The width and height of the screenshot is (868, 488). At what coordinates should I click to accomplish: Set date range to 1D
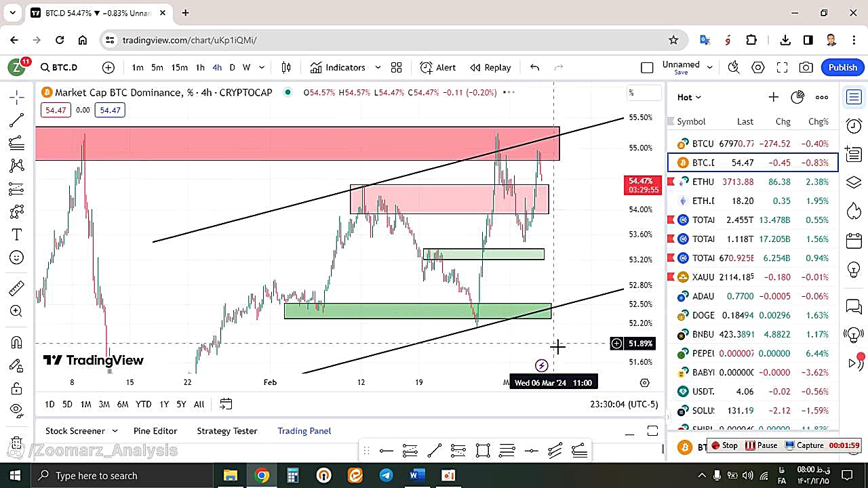pyautogui.click(x=50, y=404)
